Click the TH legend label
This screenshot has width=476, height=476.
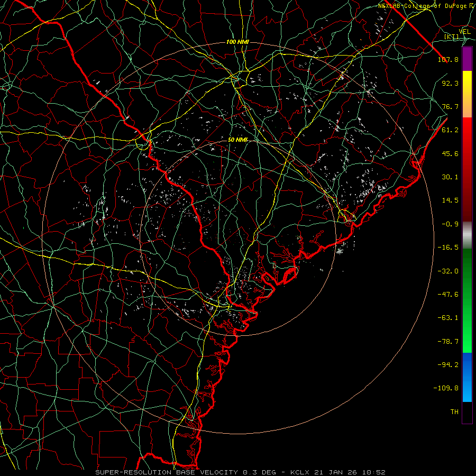pos(454,412)
